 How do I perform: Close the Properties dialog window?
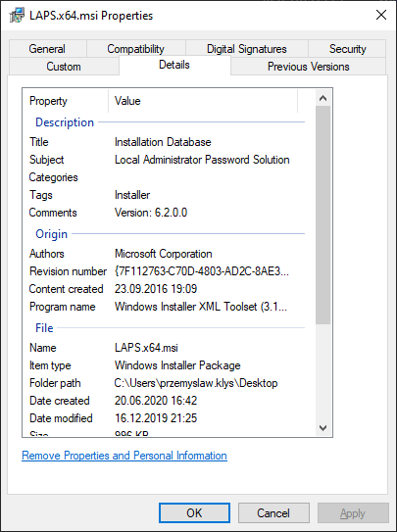[381, 15]
